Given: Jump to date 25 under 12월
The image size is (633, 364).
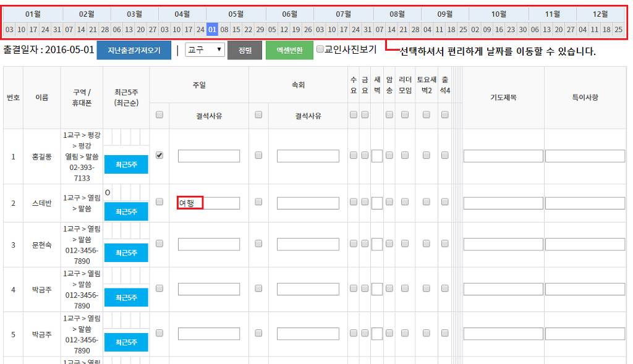Looking at the screenshot, I should click(x=618, y=30).
